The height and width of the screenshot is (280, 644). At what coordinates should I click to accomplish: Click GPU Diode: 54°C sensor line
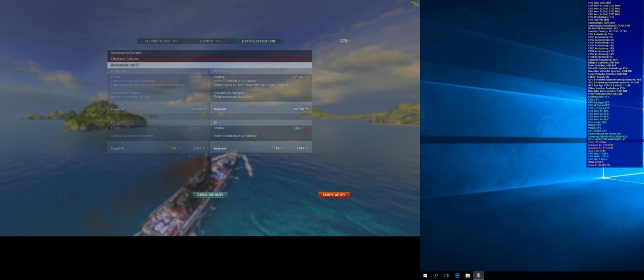pyautogui.click(x=597, y=131)
